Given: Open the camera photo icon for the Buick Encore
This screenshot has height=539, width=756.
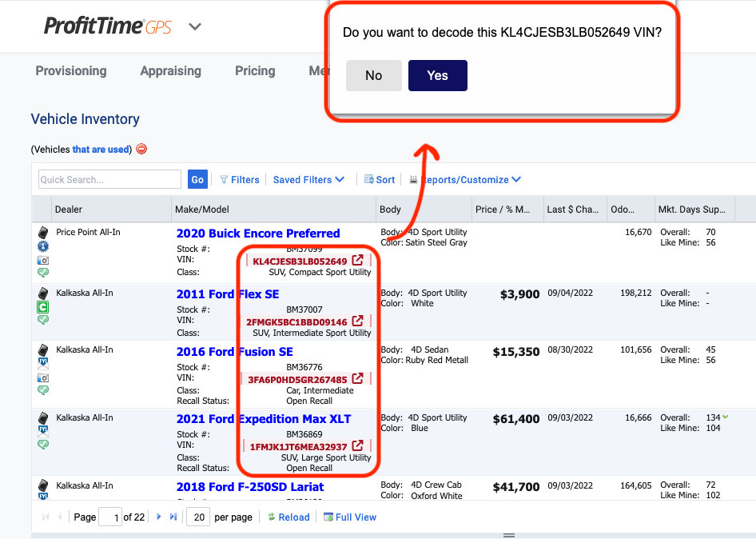Looking at the screenshot, I should (43, 261).
